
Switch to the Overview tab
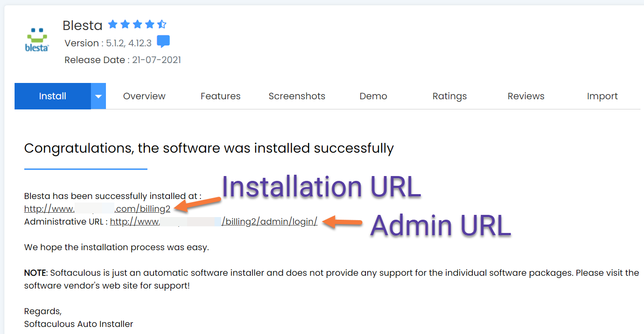(x=144, y=96)
